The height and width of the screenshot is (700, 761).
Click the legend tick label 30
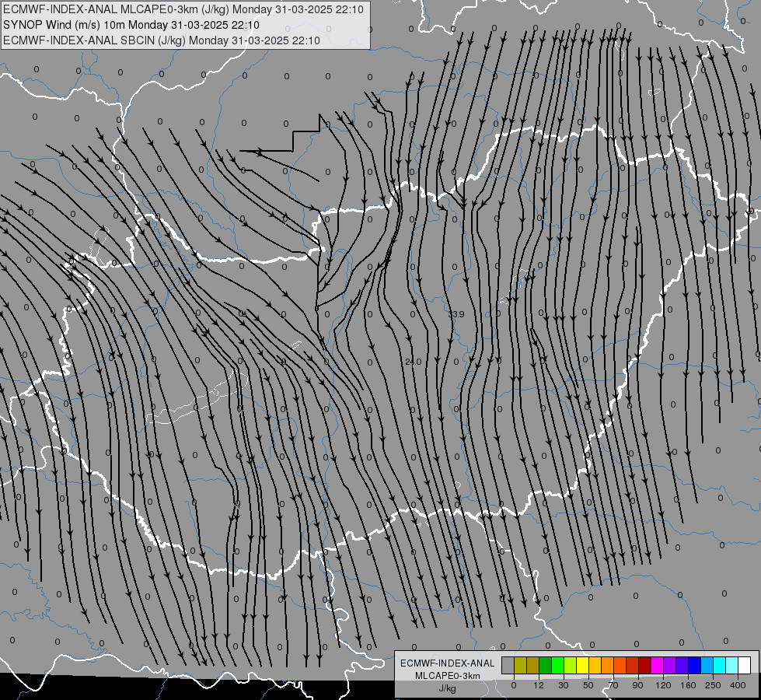pos(564,685)
